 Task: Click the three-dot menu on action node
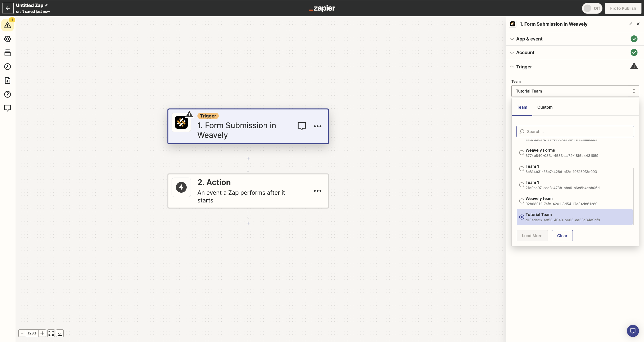point(317,190)
